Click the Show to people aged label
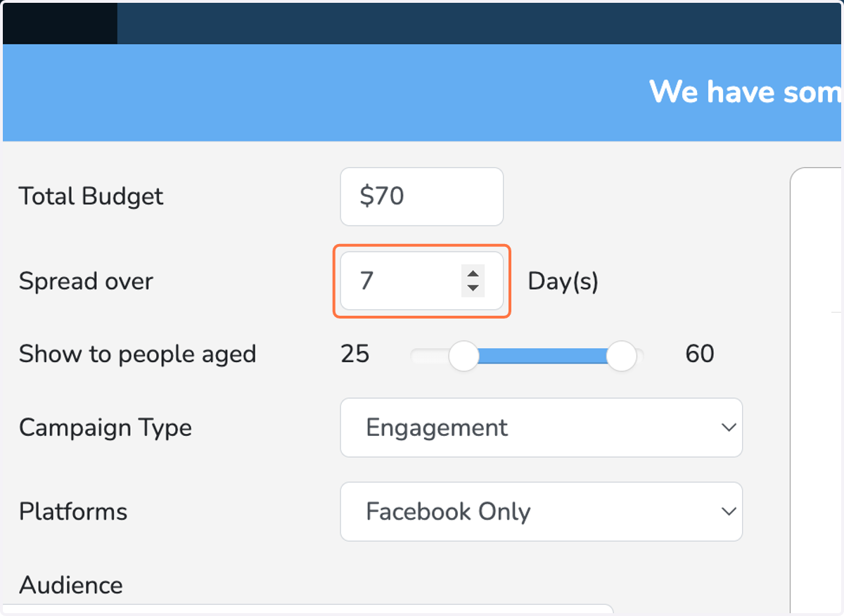844x616 pixels. point(137,354)
